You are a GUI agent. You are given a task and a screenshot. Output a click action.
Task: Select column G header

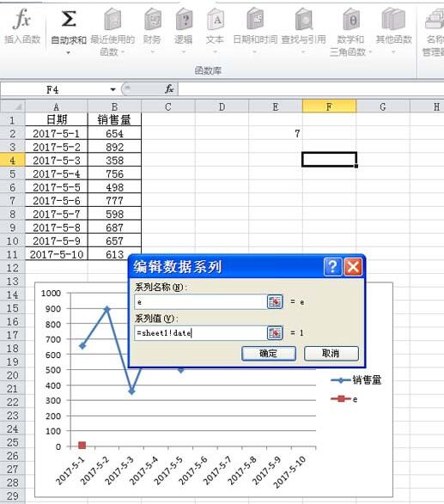pos(383,106)
